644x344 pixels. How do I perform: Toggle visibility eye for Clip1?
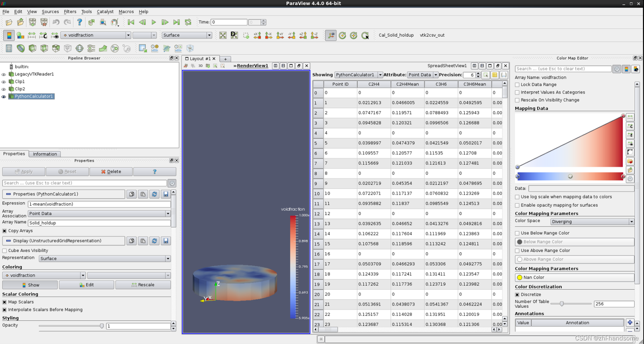point(4,82)
